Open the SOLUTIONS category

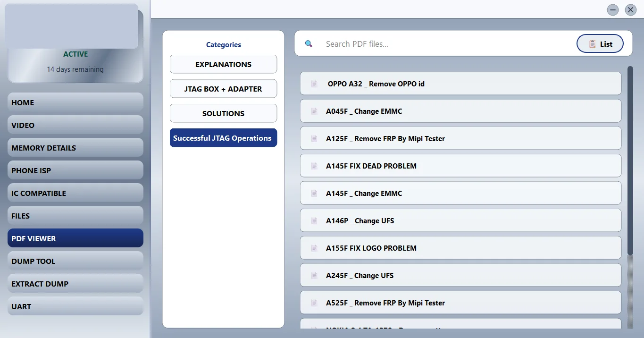coord(223,113)
